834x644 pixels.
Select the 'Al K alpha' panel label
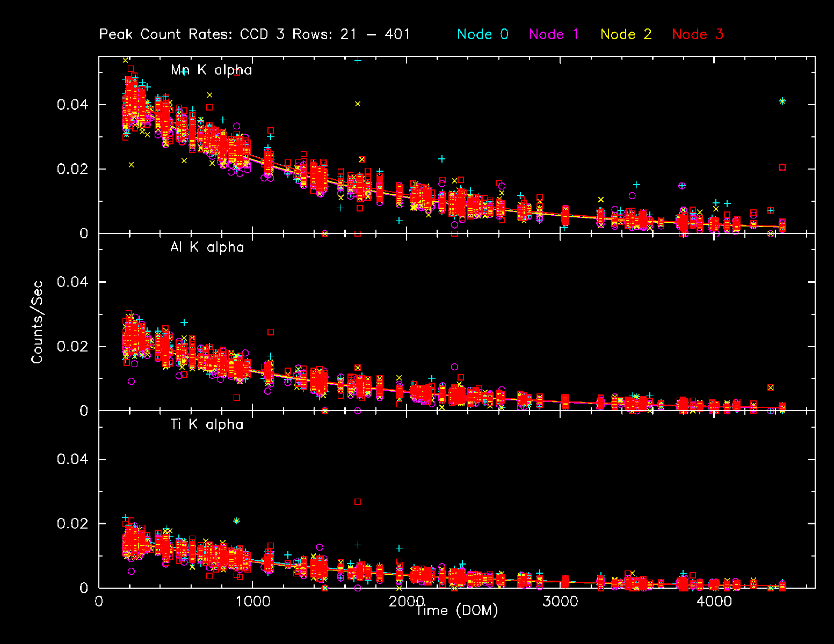[x=207, y=247]
